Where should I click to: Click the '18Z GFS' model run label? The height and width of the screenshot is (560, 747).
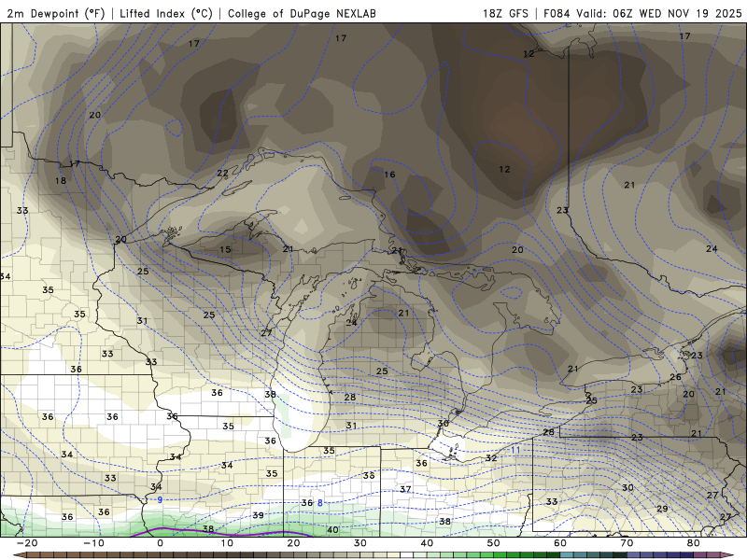pos(505,13)
